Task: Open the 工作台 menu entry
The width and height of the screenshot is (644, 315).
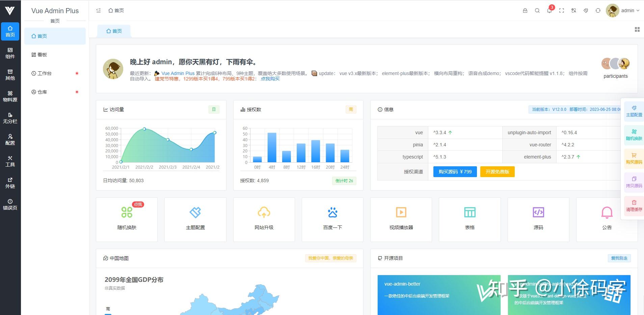Action: coord(45,73)
